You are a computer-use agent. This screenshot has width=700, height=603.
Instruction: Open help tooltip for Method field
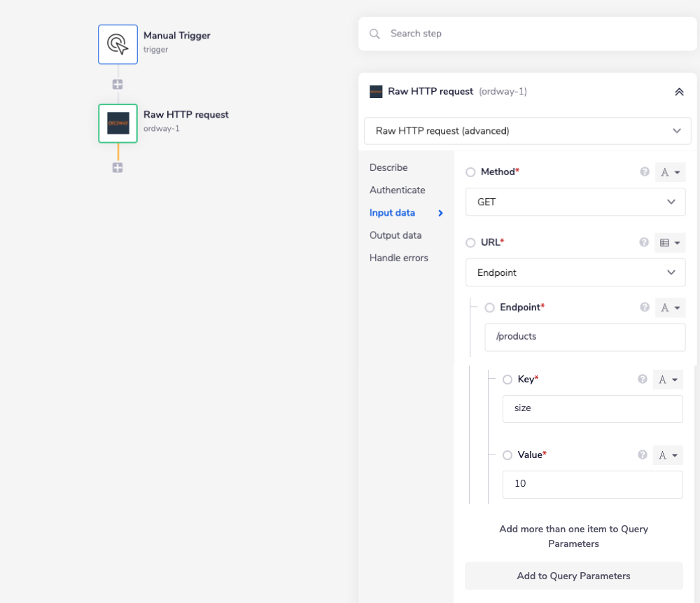(x=645, y=172)
